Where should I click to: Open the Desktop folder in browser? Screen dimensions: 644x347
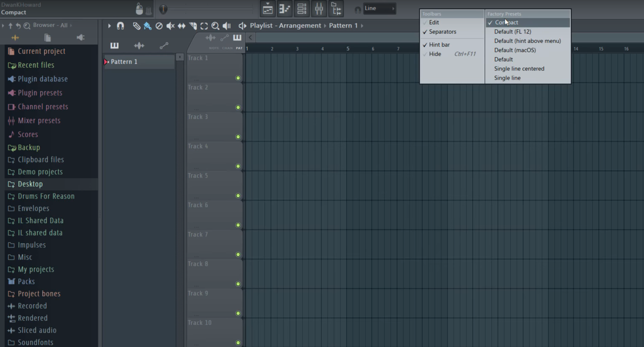(x=51, y=184)
